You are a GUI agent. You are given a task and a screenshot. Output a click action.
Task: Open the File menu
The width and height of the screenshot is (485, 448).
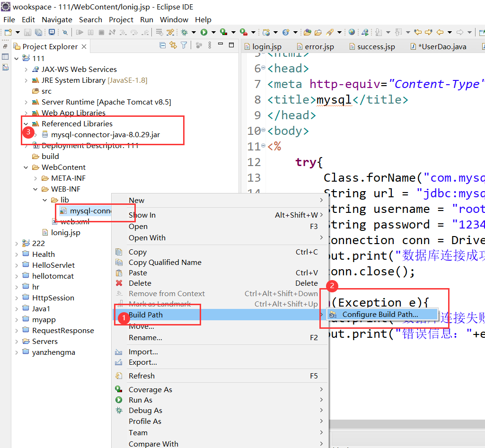[x=9, y=19]
